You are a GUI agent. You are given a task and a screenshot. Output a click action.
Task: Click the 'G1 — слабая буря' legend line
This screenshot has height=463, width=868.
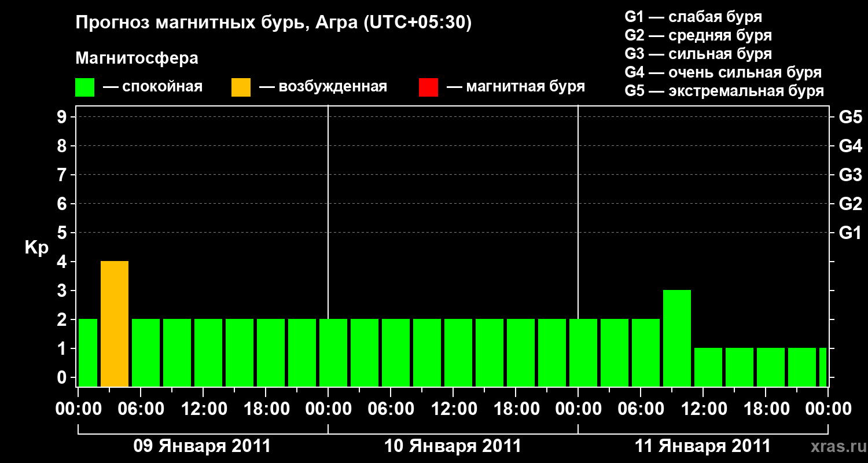tap(693, 16)
